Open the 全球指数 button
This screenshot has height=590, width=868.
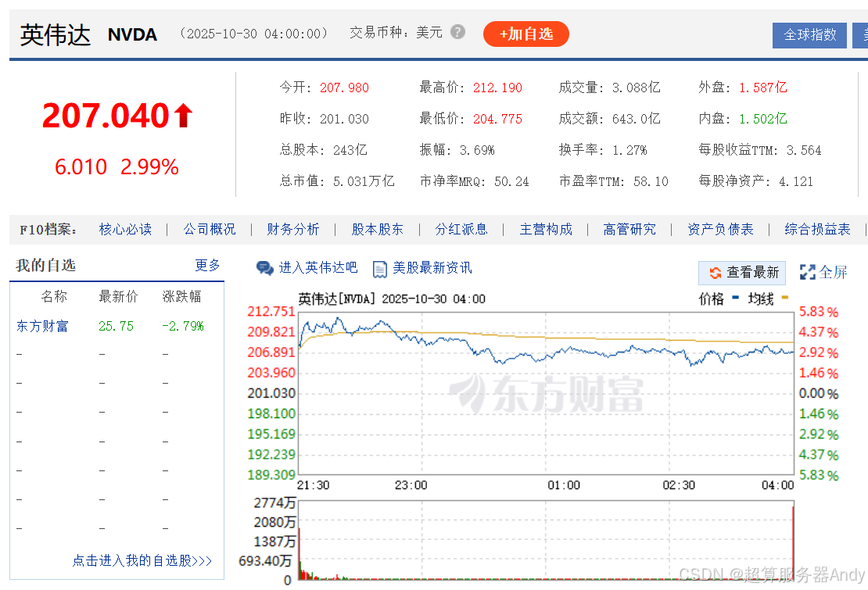coord(809,35)
